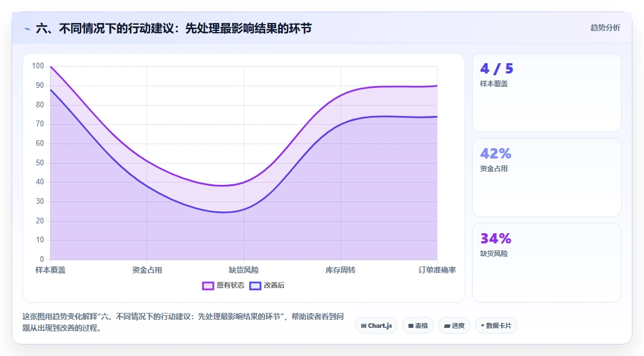Click the 0 y-axis tick label

42,259
